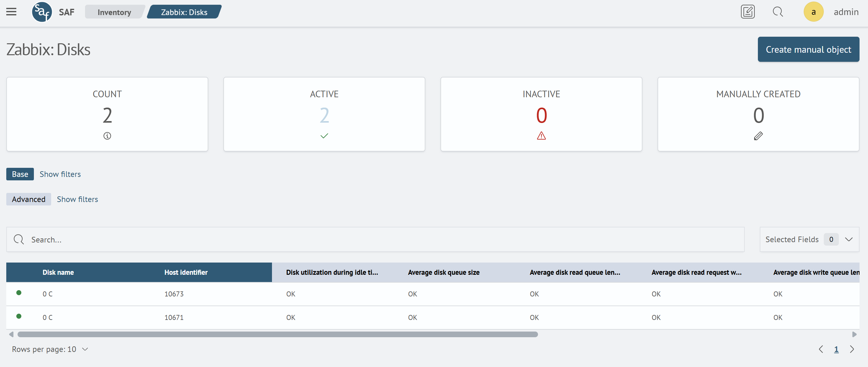The width and height of the screenshot is (868, 367).
Task: Open the edit note icon
Action: coord(747,12)
